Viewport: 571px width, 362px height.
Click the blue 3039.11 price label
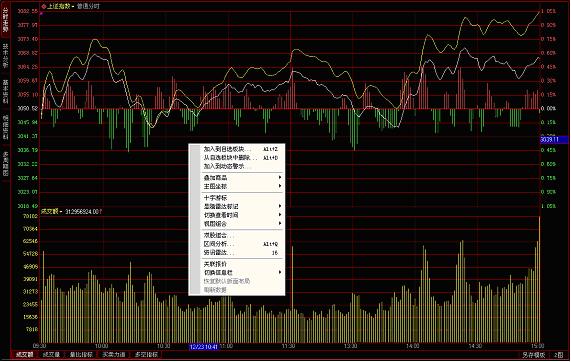coord(554,139)
